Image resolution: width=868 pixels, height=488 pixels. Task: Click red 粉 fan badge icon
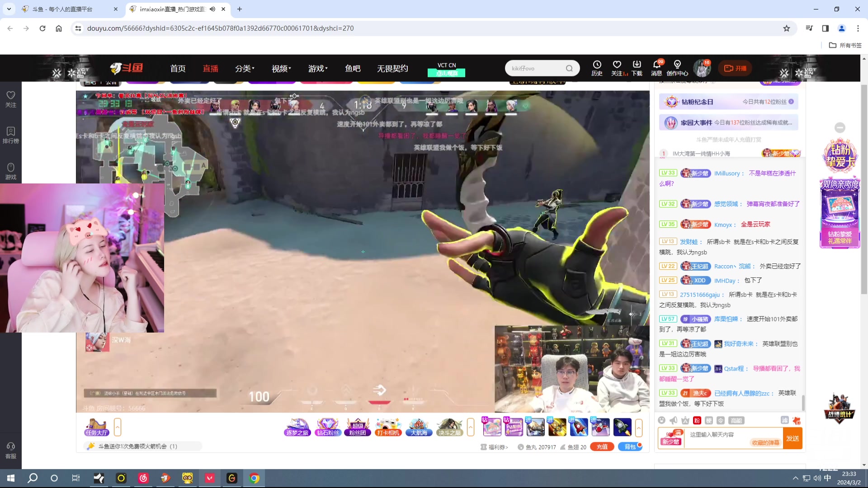[x=697, y=420]
